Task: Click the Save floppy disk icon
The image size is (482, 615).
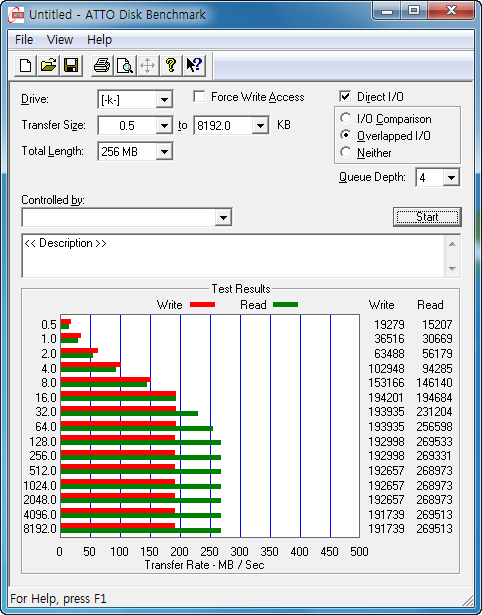Action: tap(71, 65)
